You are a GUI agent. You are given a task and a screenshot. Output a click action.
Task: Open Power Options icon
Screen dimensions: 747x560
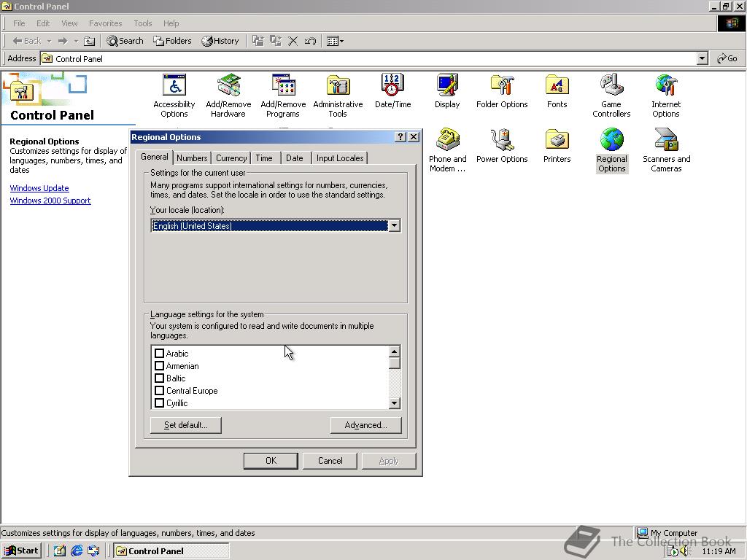click(x=502, y=146)
